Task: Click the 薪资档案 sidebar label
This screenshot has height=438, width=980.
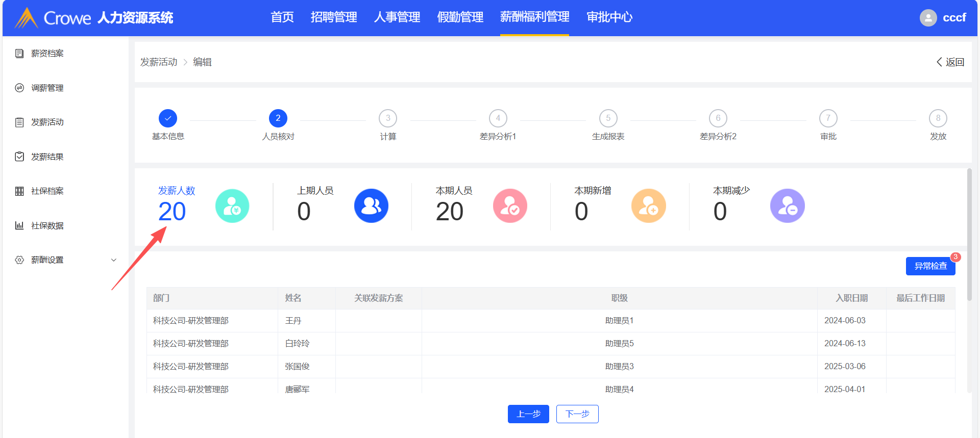Action: tap(47, 54)
